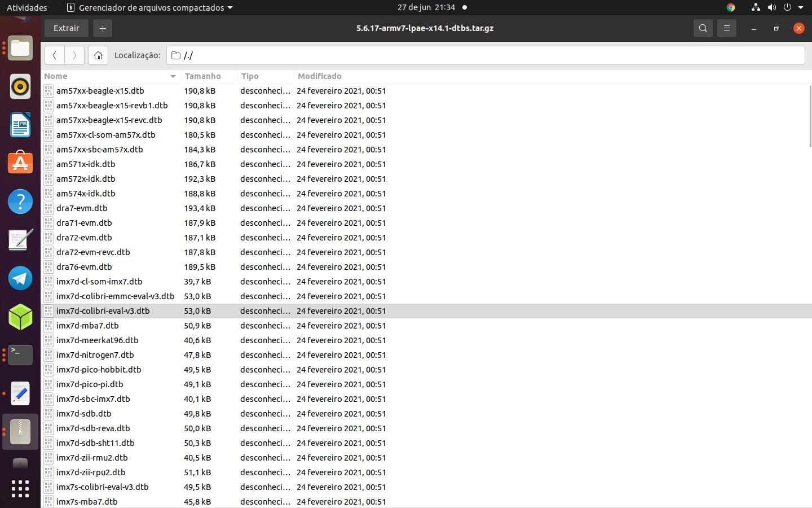Select file imx7d-pico-hobbit.dtb
Screen dimensions: 812x508
(x=427, y=370)
